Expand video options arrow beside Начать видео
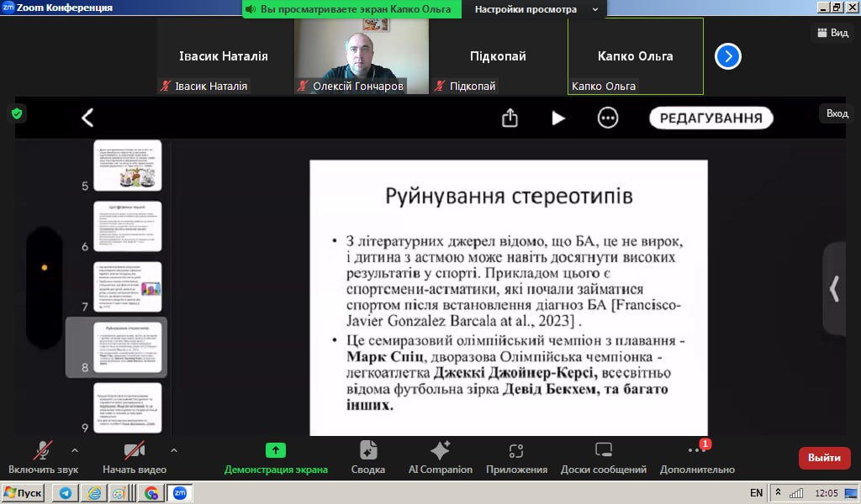 tap(173, 451)
